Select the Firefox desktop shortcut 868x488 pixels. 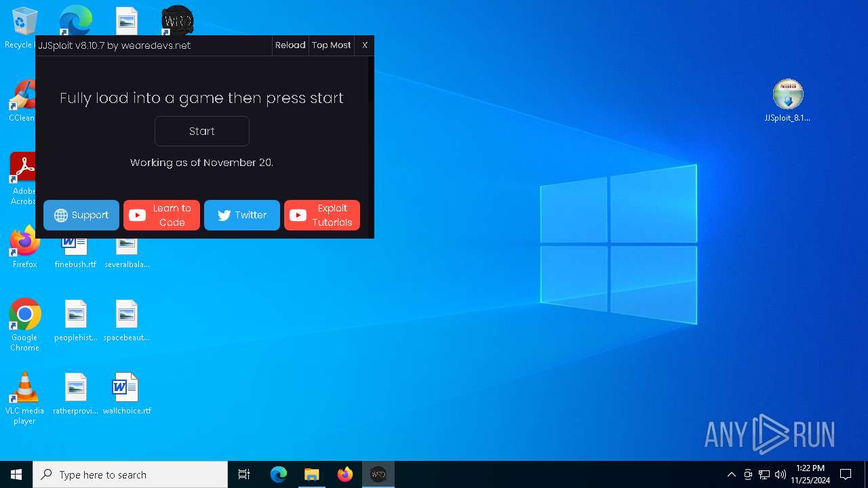tap(24, 247)
